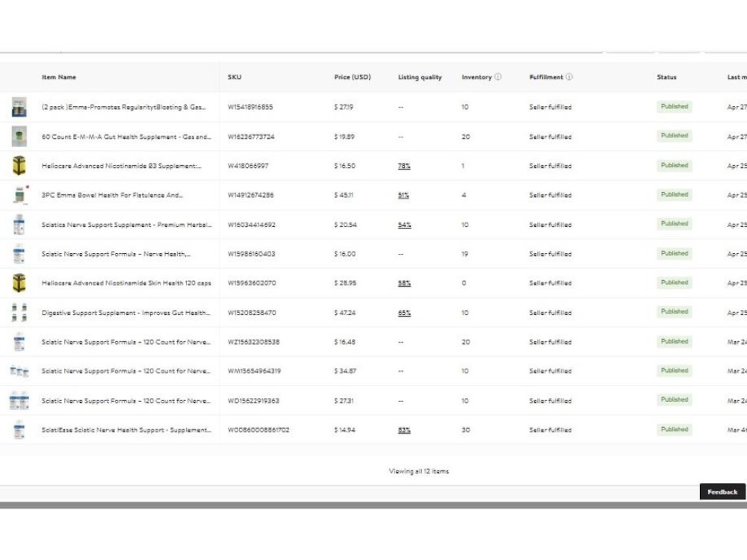Viewport: 747px width, 560px height.
Task: Click the price $ 27.19
Action: pos(344,107)
